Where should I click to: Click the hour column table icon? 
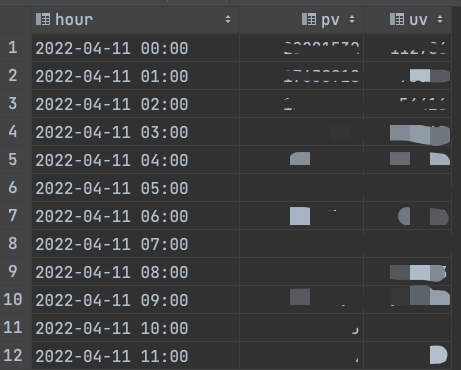[x=43, y=19]
